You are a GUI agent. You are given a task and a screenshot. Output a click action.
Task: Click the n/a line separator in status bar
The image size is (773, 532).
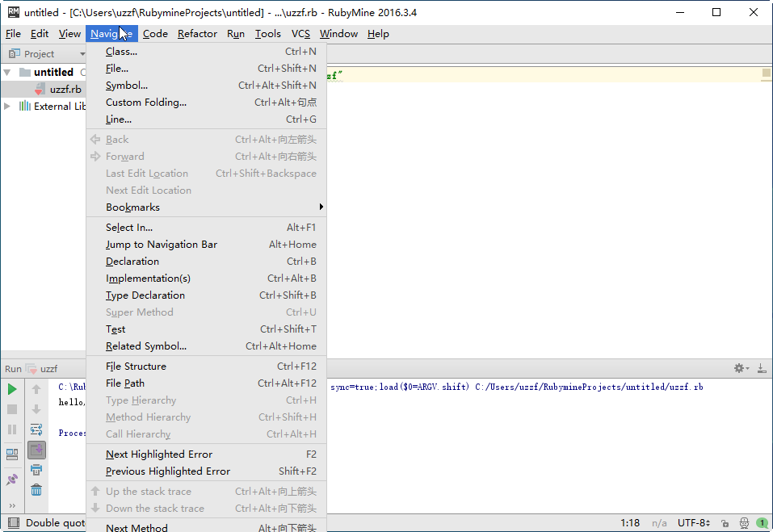(659, 523)
